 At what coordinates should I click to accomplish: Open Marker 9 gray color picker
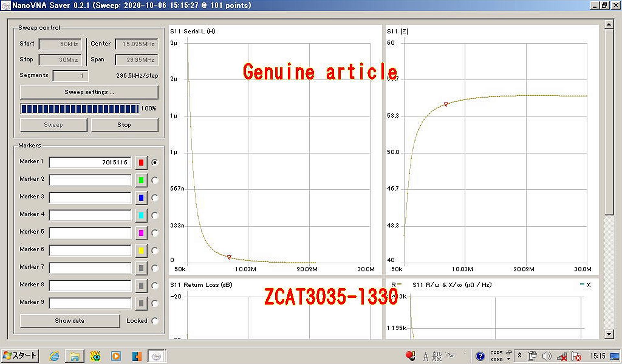(x=141, y=303)
